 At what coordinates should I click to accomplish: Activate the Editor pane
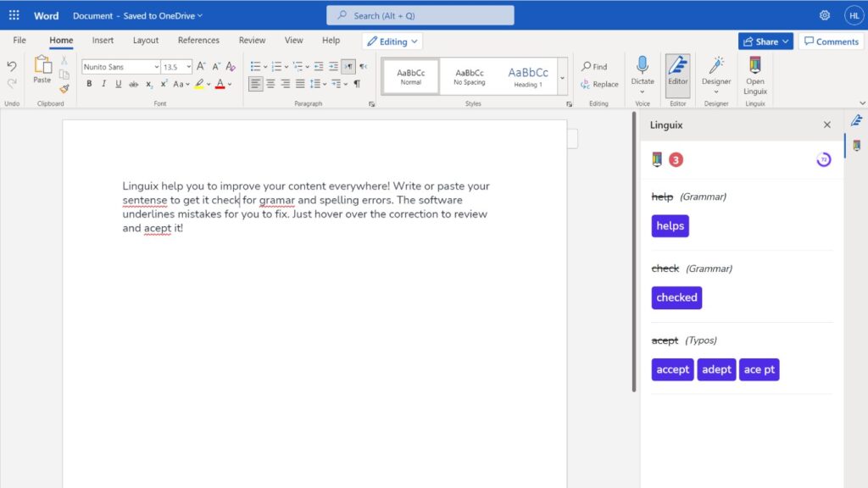tap(678, 75)
